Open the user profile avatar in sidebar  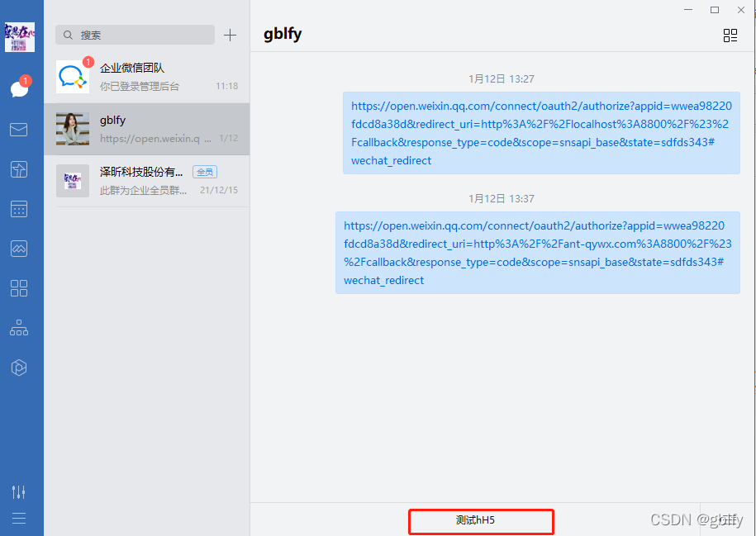click(20, 37)
